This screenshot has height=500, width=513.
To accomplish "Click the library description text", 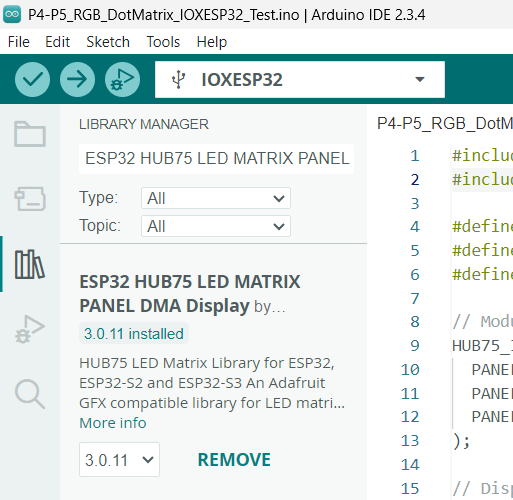I will pyautogui.click(x=212, y=383).
